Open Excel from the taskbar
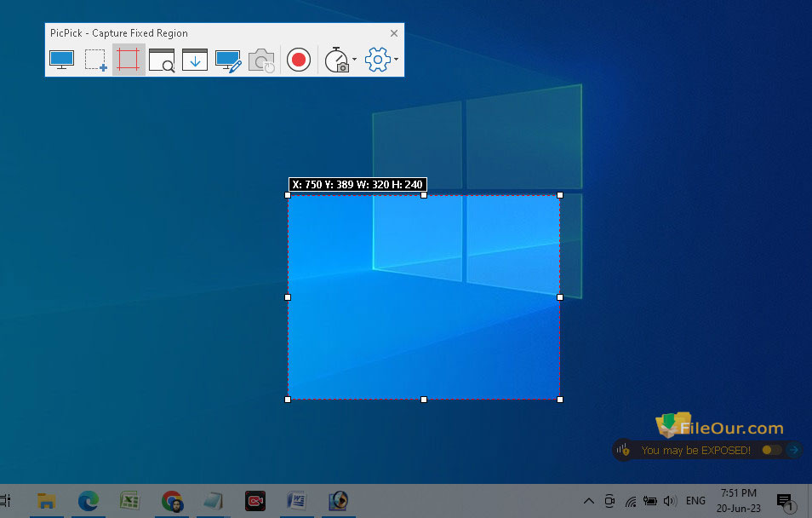This screenshot has width=812, height=518. tap(129, 501)
